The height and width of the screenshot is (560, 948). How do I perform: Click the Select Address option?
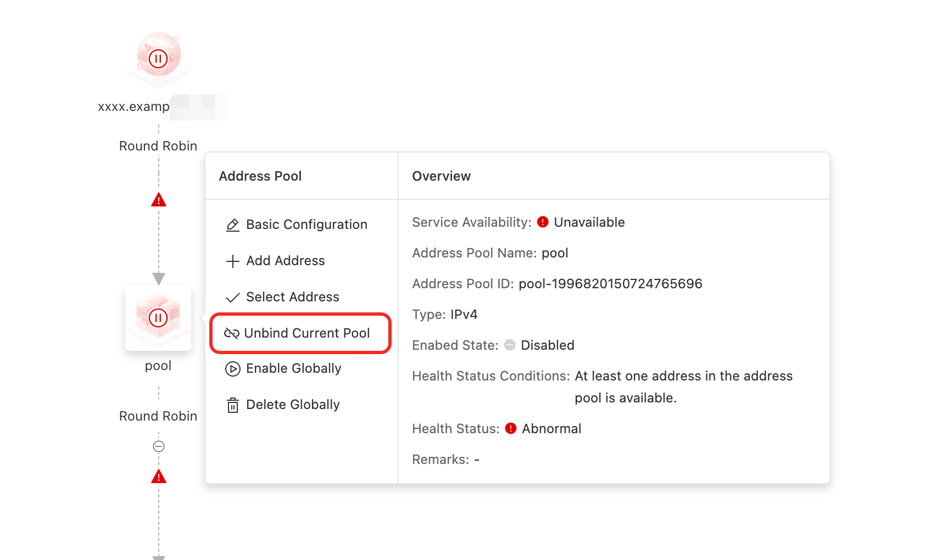pyautogui.click(x=292, y=297)
